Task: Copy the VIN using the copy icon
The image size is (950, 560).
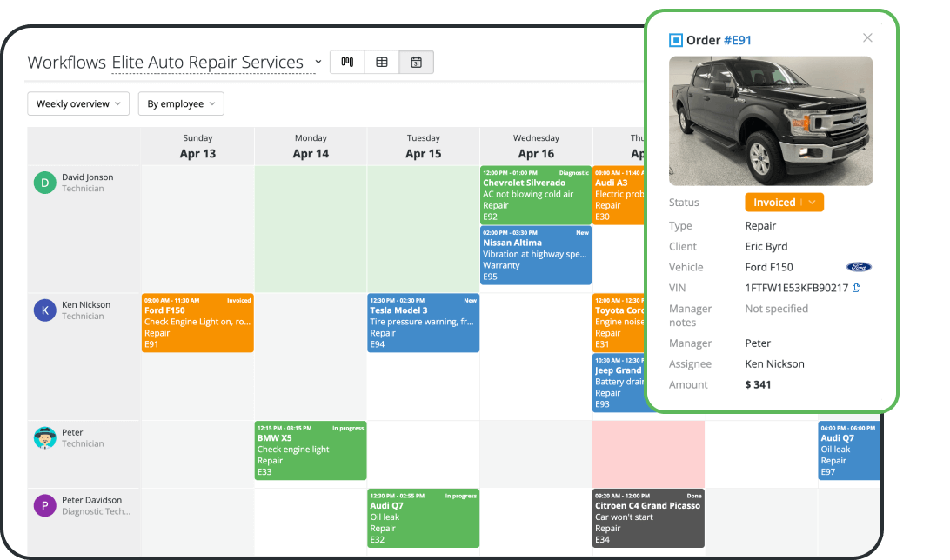Action: pos(855,287)
